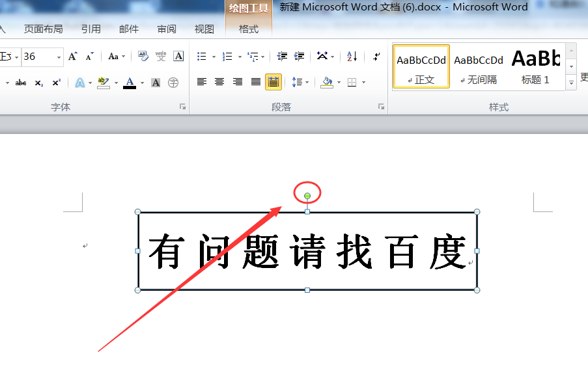Click the Asian Layout icon

pos(322,56)
